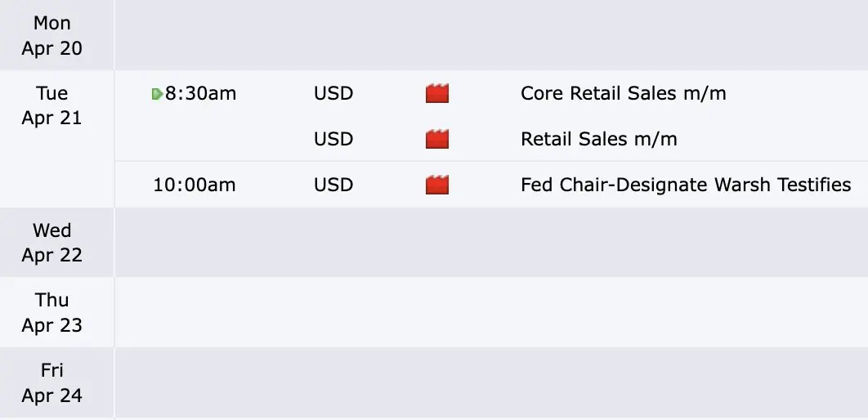
Task: Select Fed Chair-Designate Warsh Testifies event
Action: pyautogui.click(x=685, y=185)
